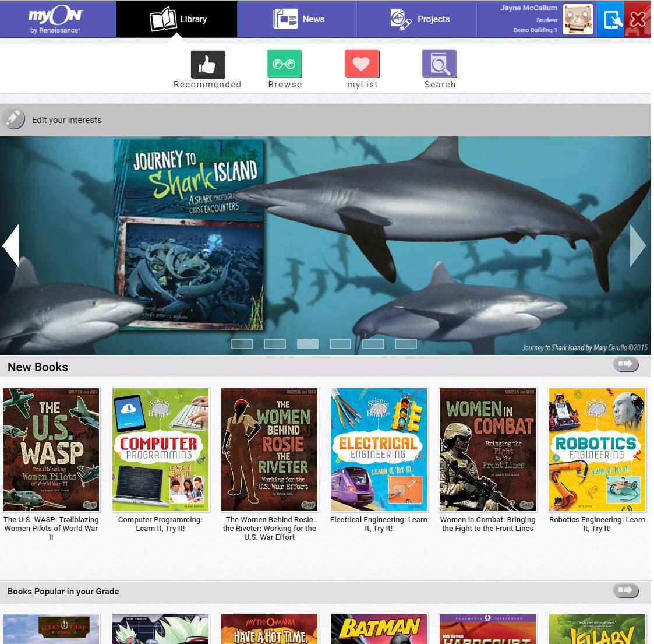Click the red X logout icon
Viewport: 654px width, 644px height.
point(637,19)
